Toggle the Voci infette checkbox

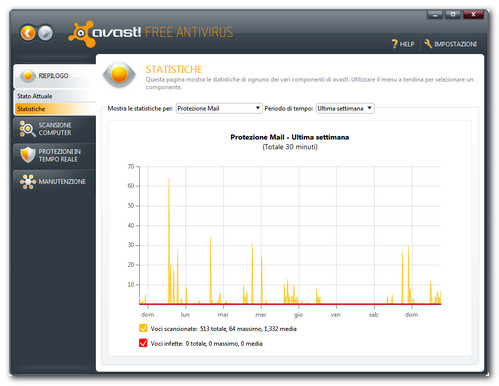click(x=143, y=343)
